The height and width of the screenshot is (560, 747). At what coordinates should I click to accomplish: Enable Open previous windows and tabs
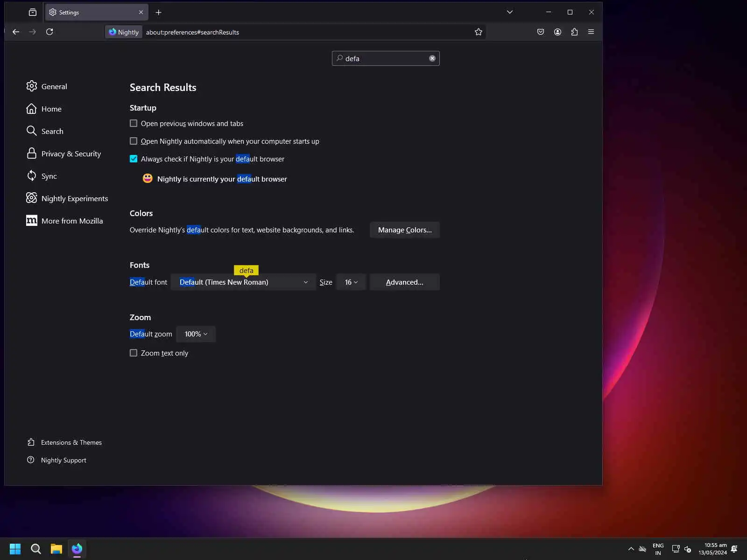pos(134,123)
